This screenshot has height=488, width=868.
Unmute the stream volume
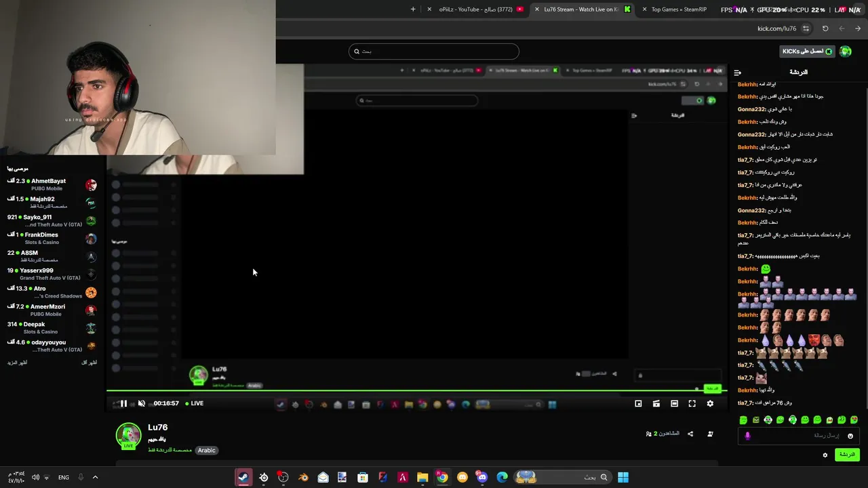pos(142,403)
